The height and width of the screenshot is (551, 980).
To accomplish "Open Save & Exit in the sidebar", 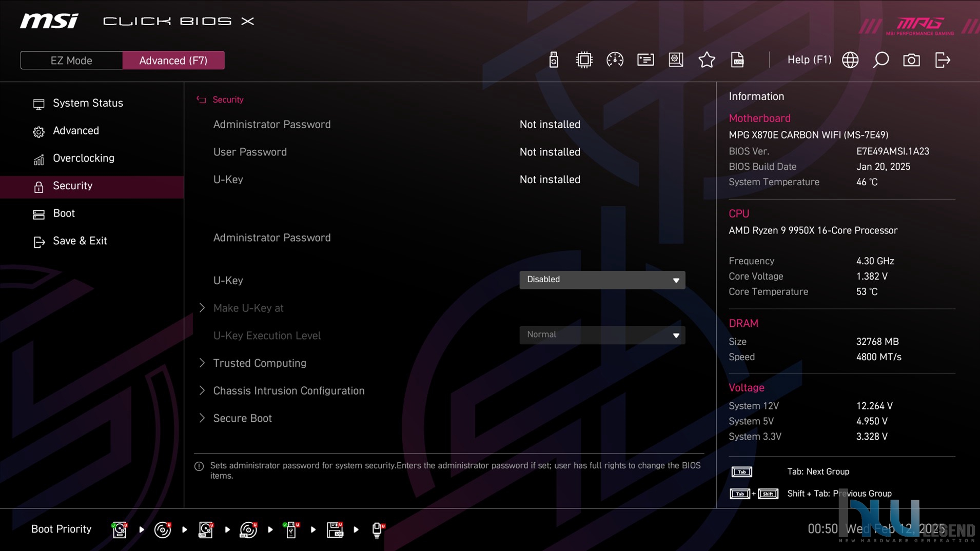I will coord(92,241).
